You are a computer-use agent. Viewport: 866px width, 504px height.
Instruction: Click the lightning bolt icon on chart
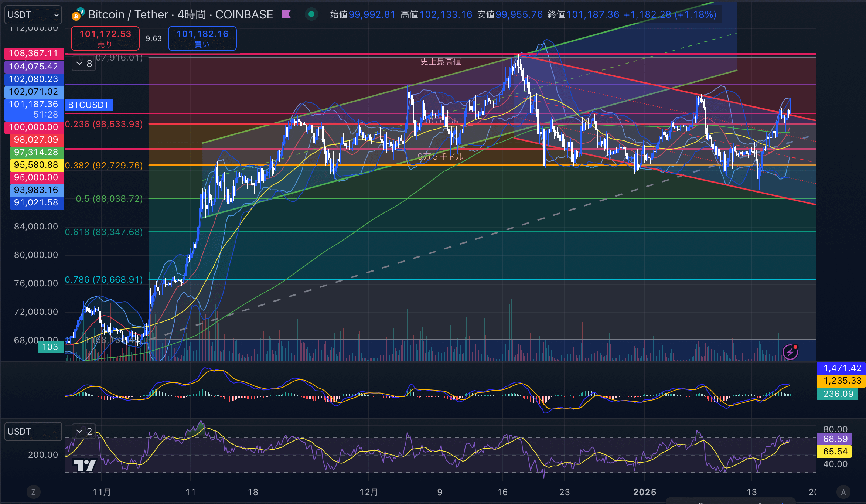coord(790,352)
